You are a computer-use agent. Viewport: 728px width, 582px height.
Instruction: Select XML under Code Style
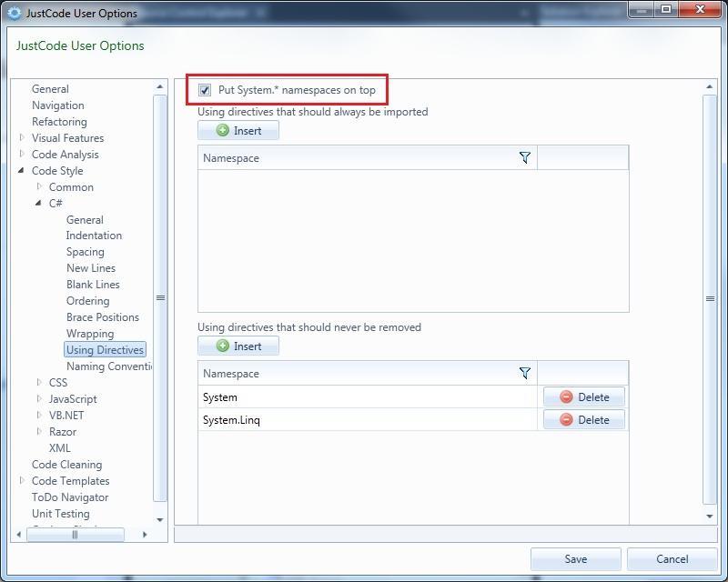tap(60, 448)
